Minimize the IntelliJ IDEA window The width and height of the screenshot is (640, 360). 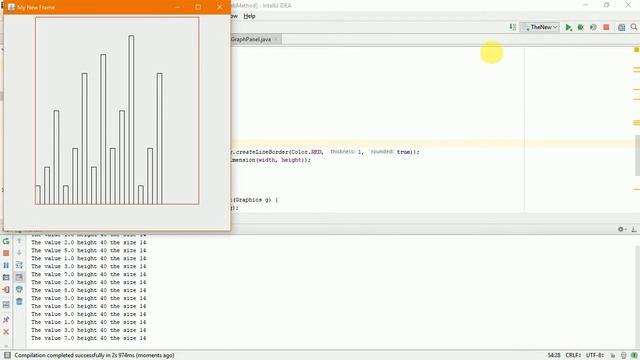pyautogui.click(x=586, y=5)
